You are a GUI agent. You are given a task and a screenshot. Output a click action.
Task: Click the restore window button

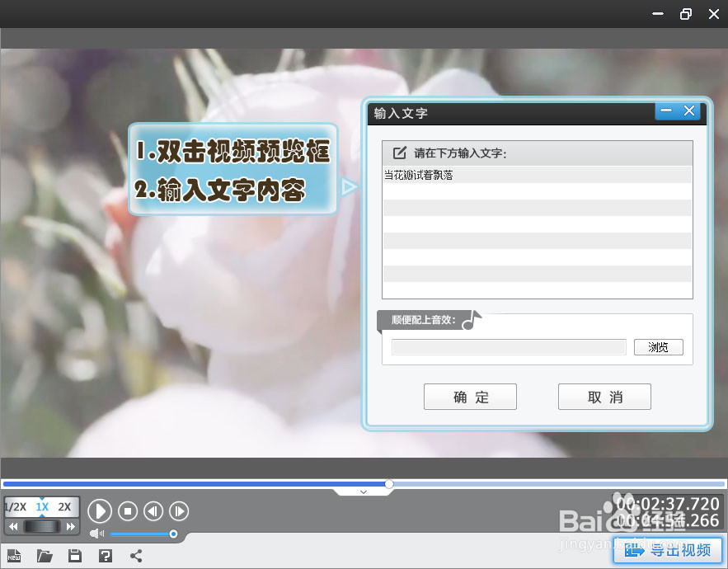686,14
